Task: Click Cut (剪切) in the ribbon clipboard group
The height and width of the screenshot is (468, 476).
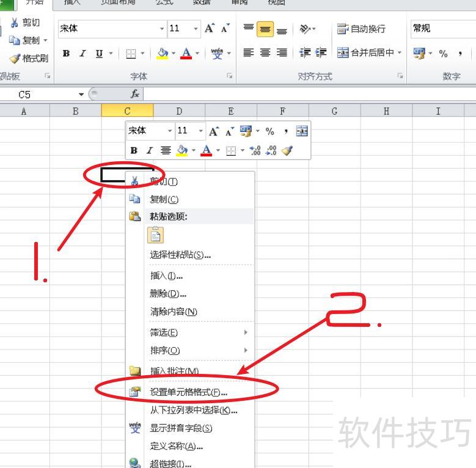Action: pos(25,23)
